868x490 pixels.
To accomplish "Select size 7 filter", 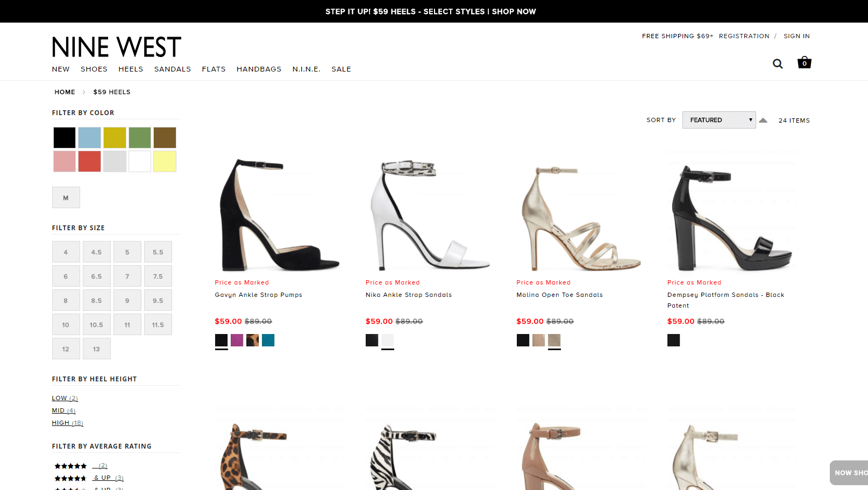I will 127,276.
